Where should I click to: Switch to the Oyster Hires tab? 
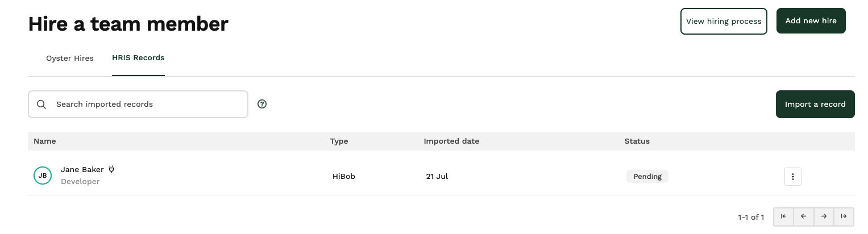[70, 58]
